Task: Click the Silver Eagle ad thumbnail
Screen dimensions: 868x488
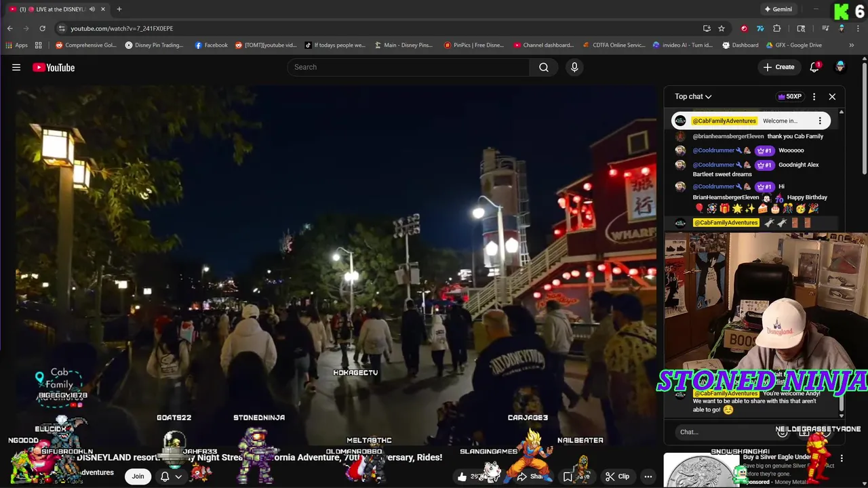Action: tap(701, 470)
